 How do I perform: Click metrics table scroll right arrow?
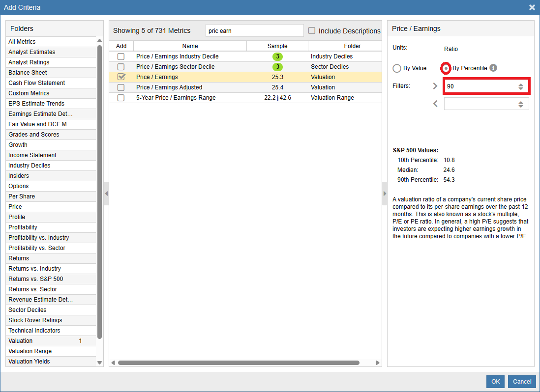pyautogui.click(x=377, y=363)
